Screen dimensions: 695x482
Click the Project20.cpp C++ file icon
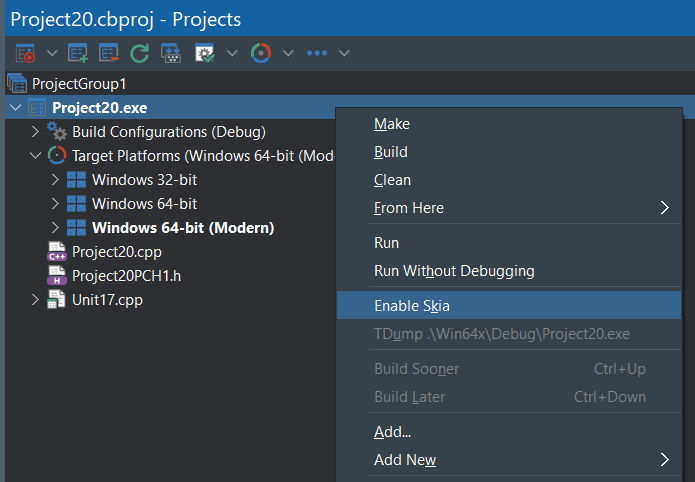point(57,251)
